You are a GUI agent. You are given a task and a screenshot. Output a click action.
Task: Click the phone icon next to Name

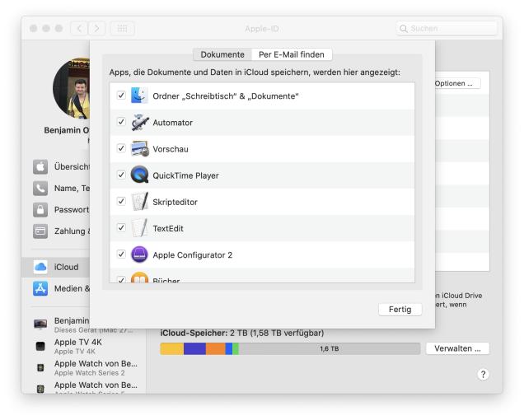click(x=40, y=188)
